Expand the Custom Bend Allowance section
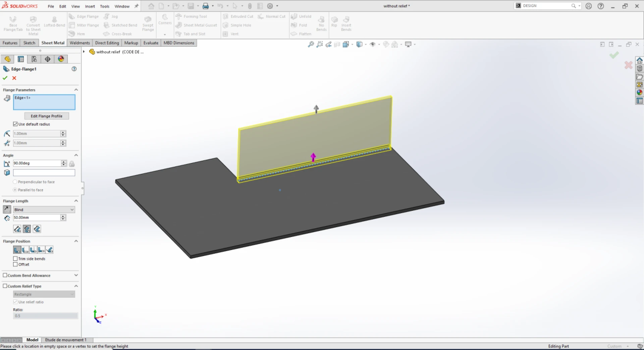This screenshot has height=350, width=644. (76, 275)
